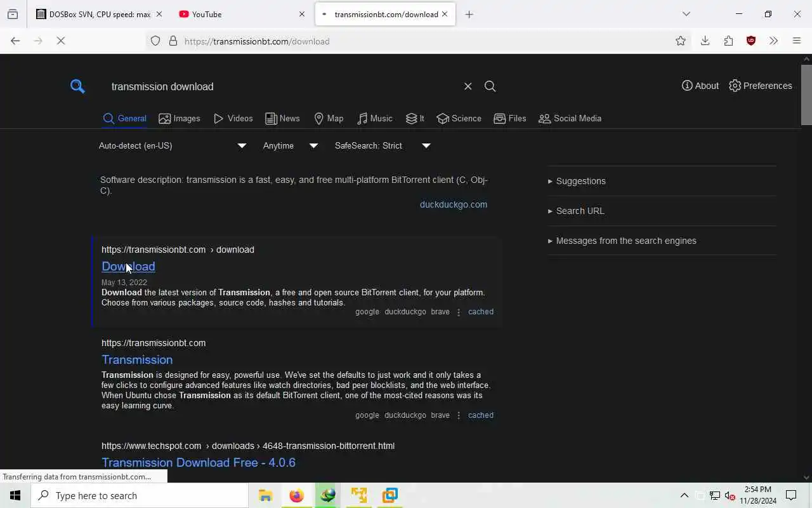Open the extensions puzzle icon
The width and height of the screenshot is (812, 508).
pos(728,41)
